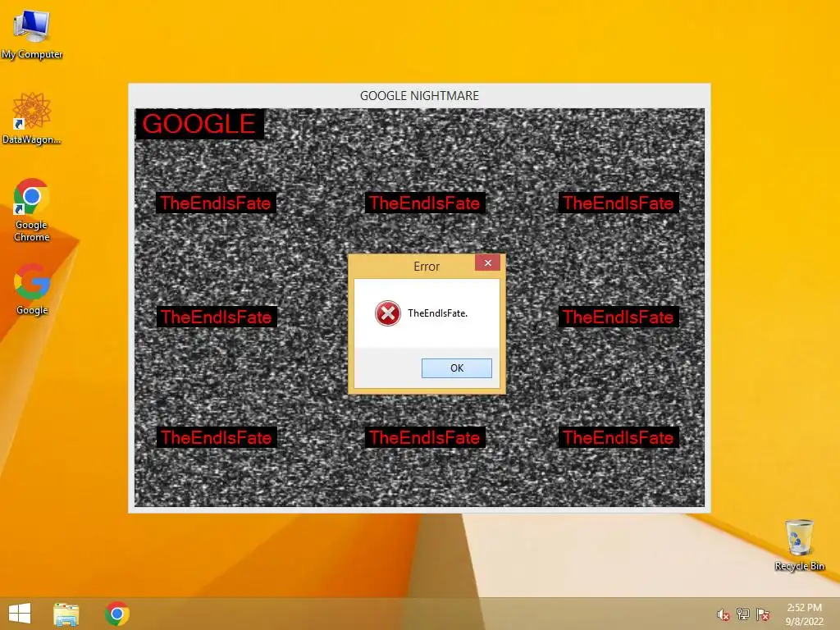
Task: Open the Windows Start button
Action: 20,614
